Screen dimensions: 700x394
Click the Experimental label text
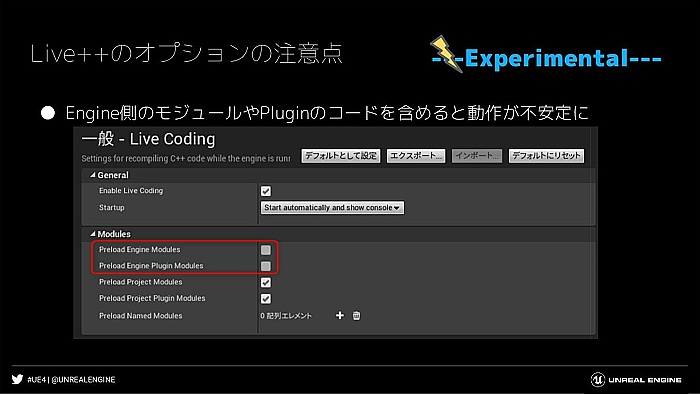pos(546,58)
